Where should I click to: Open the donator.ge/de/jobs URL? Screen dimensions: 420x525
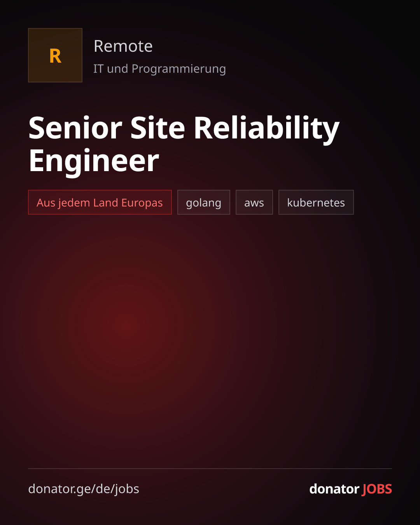(84, 489)
